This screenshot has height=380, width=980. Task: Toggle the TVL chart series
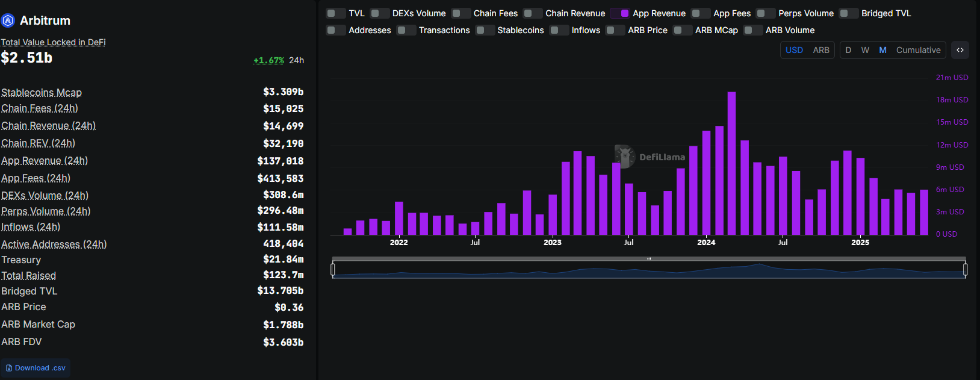335,13
